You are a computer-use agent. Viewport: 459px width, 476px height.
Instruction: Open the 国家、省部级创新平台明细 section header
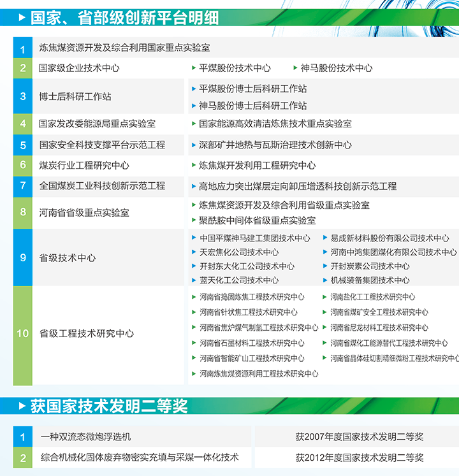coord(115,17)
